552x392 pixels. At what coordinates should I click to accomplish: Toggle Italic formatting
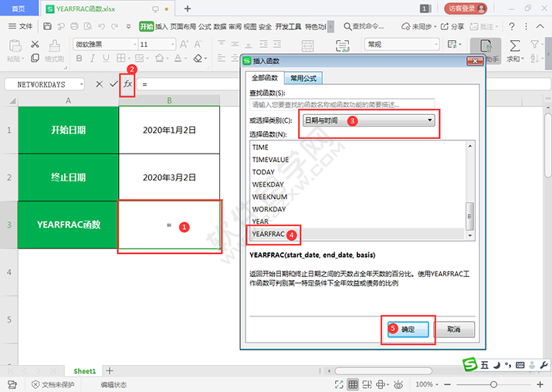[93, 58]
